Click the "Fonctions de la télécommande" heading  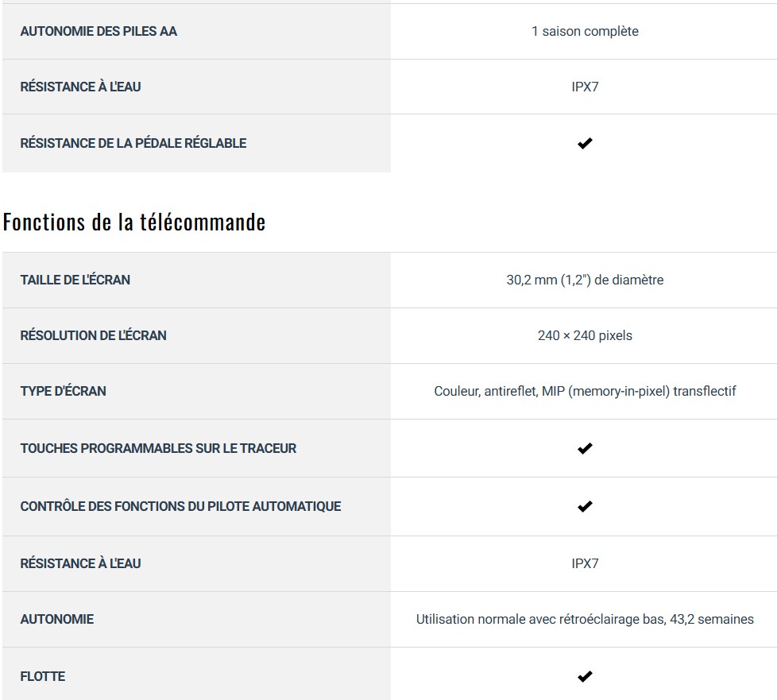tap(134, 222)
